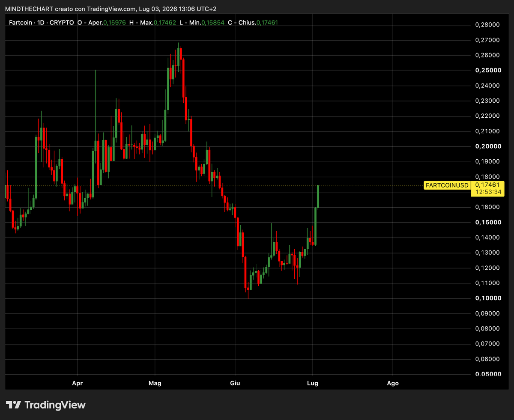Viewport: 514px width, 420px height.
Task: Click the bold 0,10000 price axis label
Action: coord(487,298)
